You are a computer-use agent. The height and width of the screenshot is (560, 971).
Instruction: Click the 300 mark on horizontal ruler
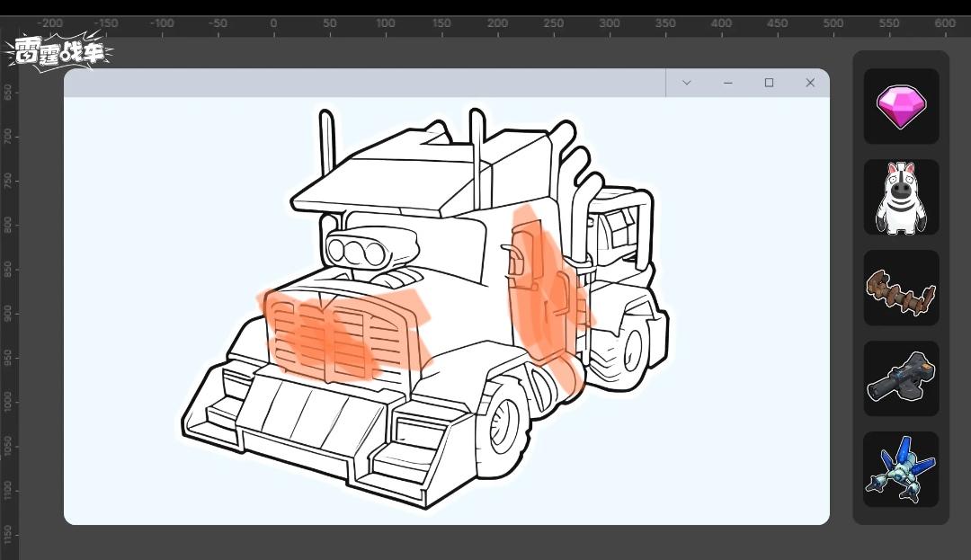[610, 24]
